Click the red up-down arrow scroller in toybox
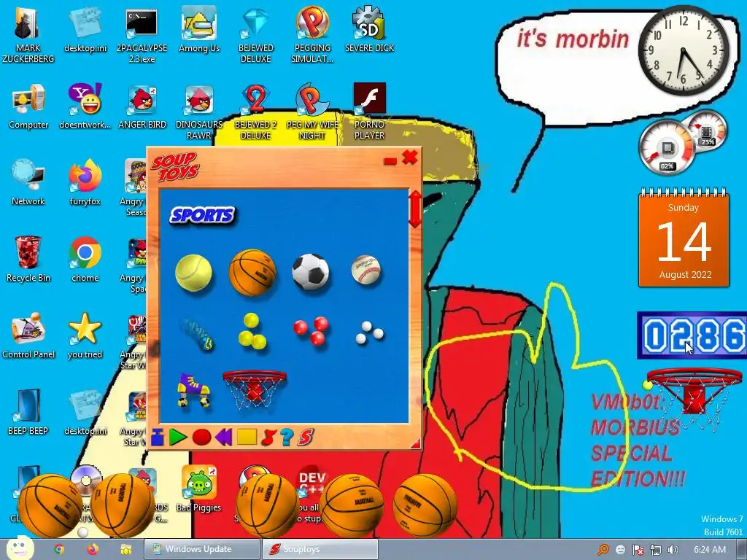Viewport: 747px width, 560px height. click(415, 209)
